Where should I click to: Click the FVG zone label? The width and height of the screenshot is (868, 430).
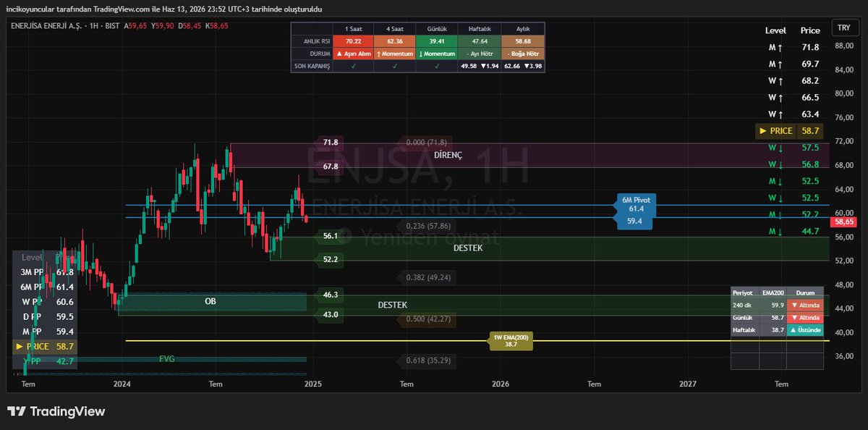pos(167,358)
